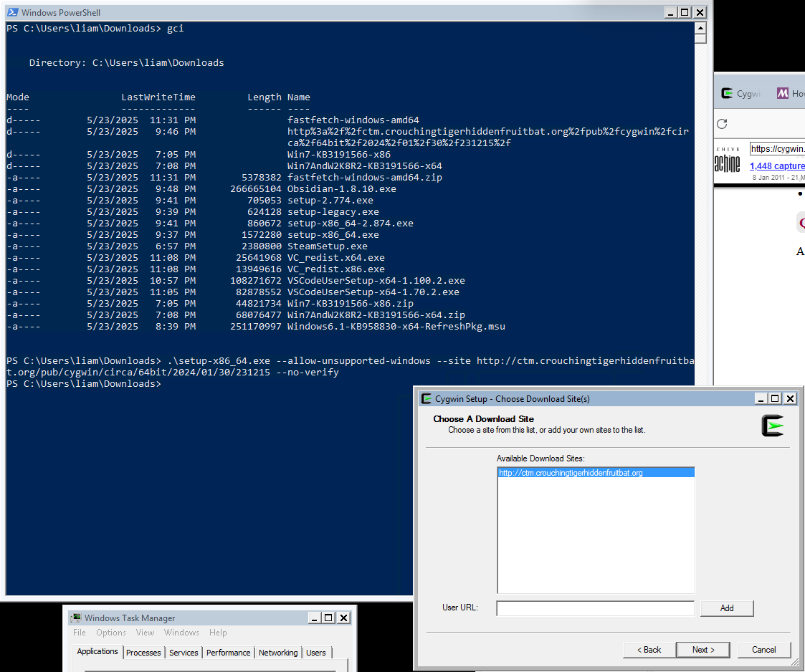805x672 pixels.
Task: Click the Cygwin browser tab favicon
Action: 727,93
